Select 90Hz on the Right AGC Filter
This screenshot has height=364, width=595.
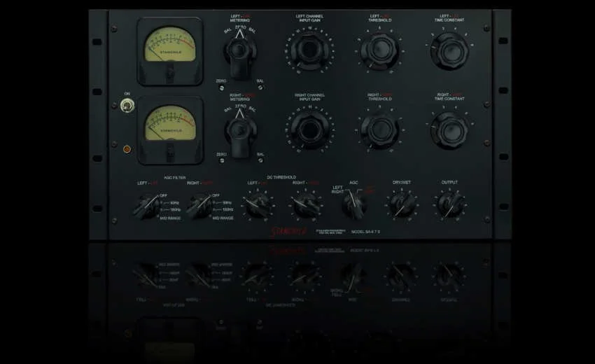pos(227,203)
